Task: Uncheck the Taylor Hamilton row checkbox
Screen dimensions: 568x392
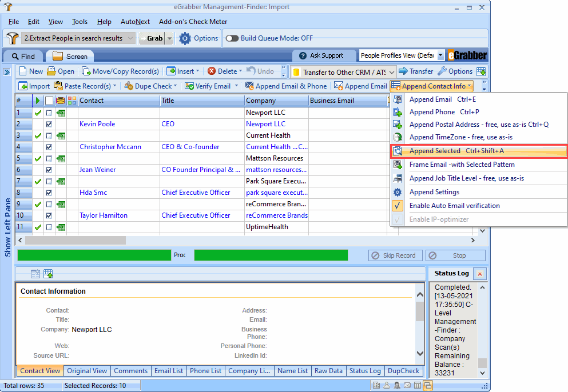Action: point(49,216)
